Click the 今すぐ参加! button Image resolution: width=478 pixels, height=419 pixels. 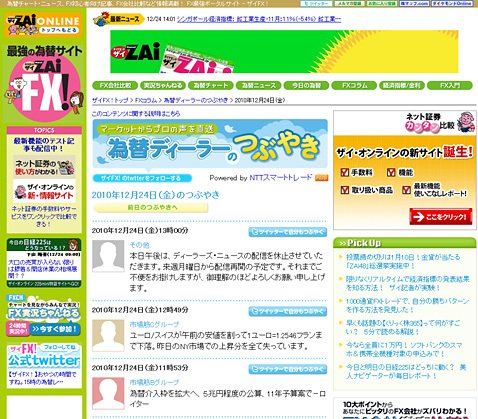55,329
